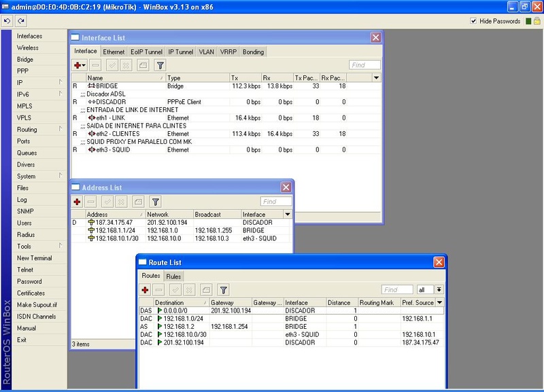Switch to Rules tab in Route List
The width and height of the screenshot is (544, 392).
(x=173, y=277)
